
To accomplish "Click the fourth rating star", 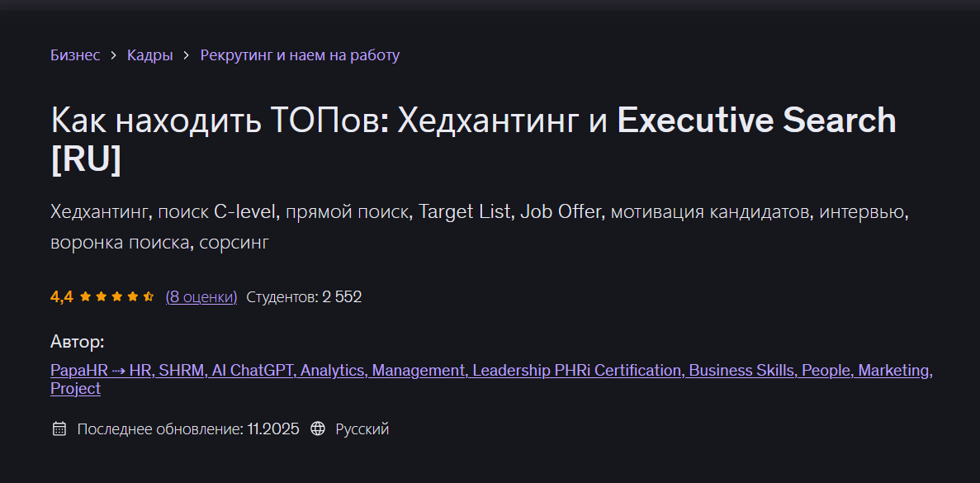I will [x=132, y=296].
